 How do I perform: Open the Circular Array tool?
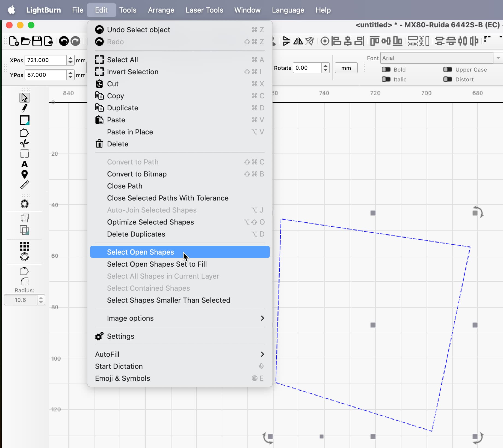click(25, 257)
